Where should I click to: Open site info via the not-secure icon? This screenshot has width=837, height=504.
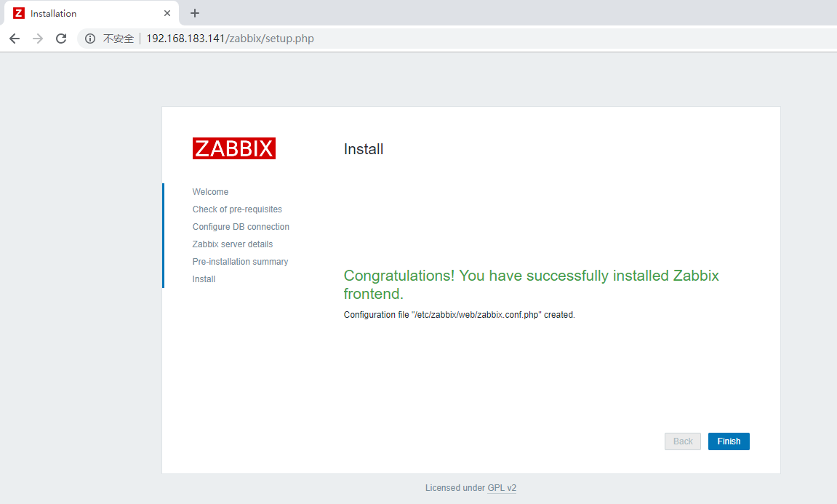click(90, 39)
